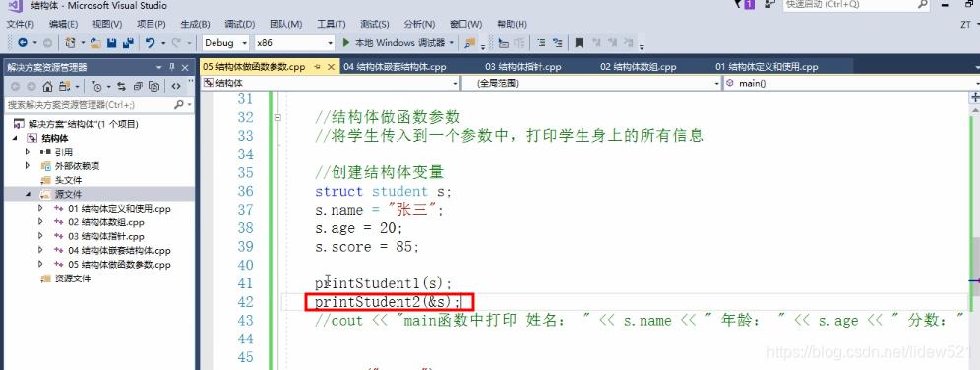
Task: Click the Switch Views icon in Solution Explorer
Action: point(64,87)
